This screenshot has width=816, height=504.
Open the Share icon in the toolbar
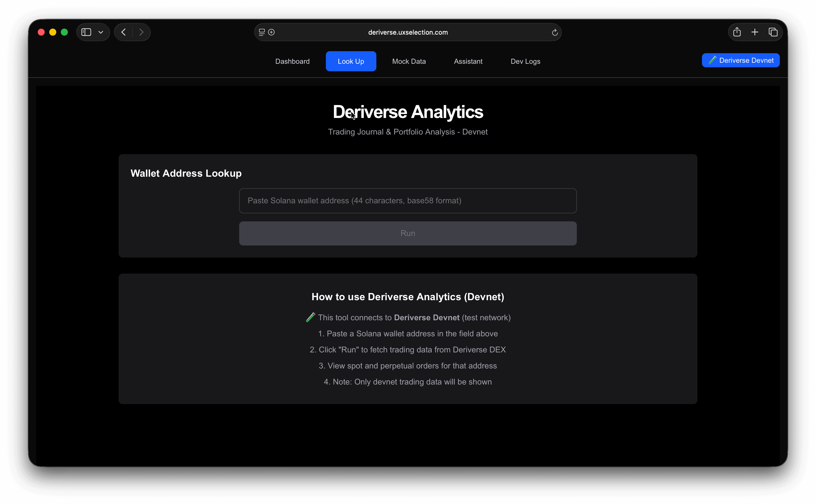tap(737, 32)
